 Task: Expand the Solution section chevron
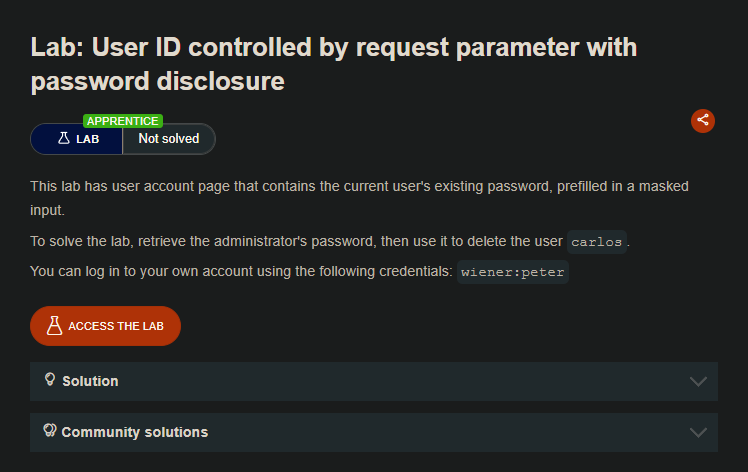pyautogui.click(x=698, y=381)
